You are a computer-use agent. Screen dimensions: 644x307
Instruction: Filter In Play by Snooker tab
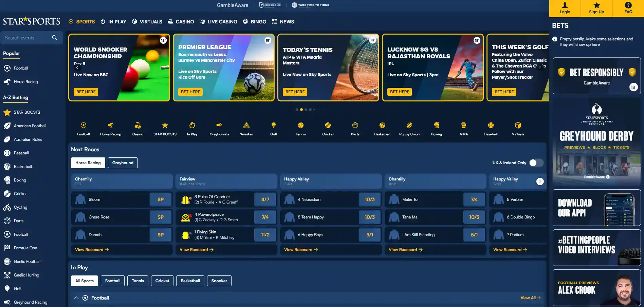(219, 281)
